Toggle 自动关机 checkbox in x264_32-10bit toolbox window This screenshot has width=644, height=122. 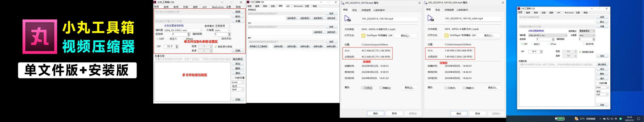(220, 39)
